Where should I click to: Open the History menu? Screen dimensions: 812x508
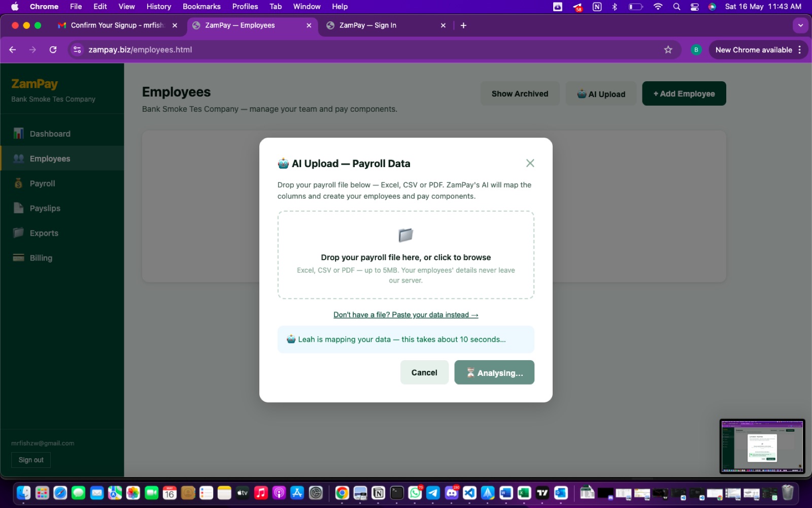click(158, 7)
